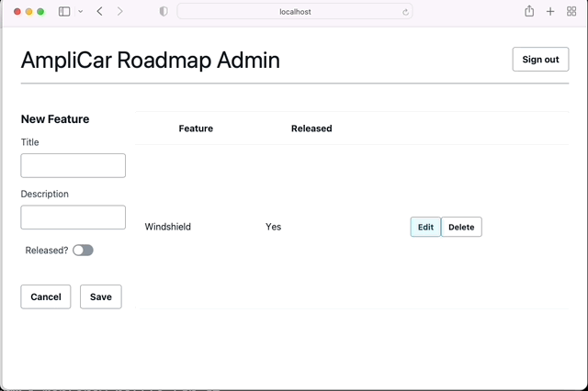Viewport: 588px width, 391px height.
Task: Click the New Feature form heading
Action: pyautogui.click(x=55, y=119)
